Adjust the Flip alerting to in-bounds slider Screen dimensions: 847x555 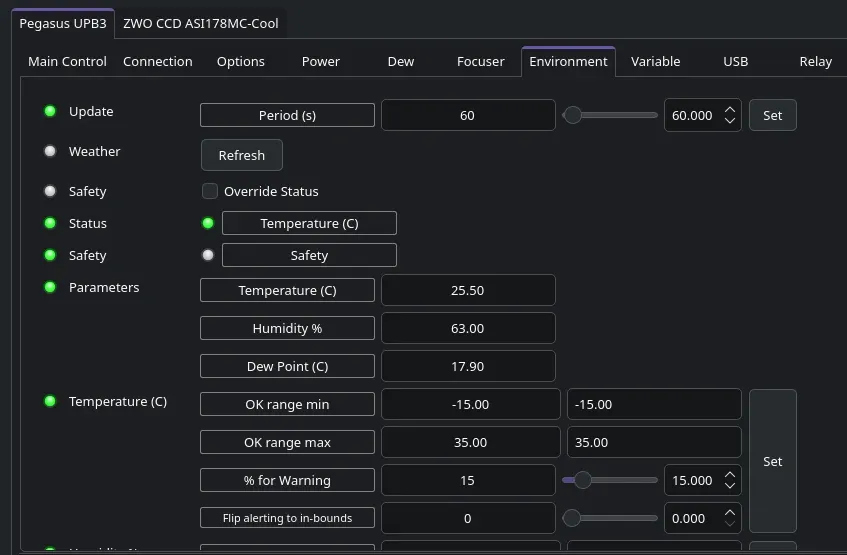pyautogui.click(x=610, y=518)
